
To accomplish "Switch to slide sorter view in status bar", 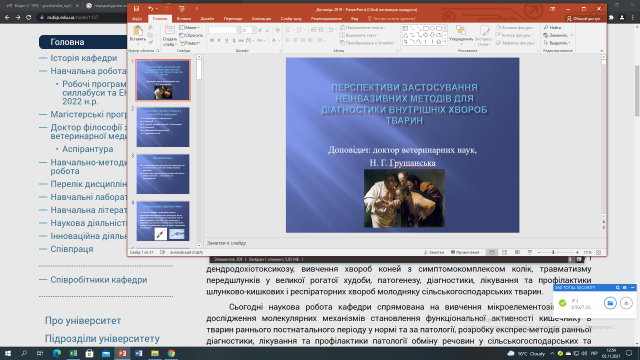I will point(504,253).
